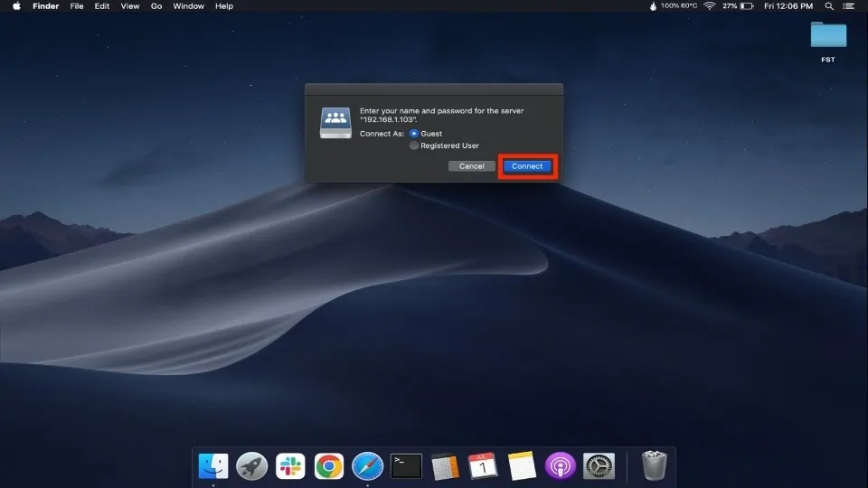Open the Apple menu

coord(16,6)
